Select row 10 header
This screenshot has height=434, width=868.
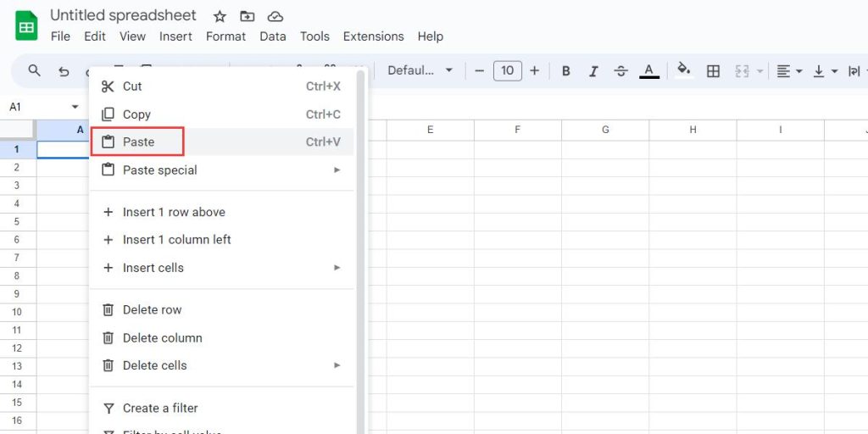18,312
